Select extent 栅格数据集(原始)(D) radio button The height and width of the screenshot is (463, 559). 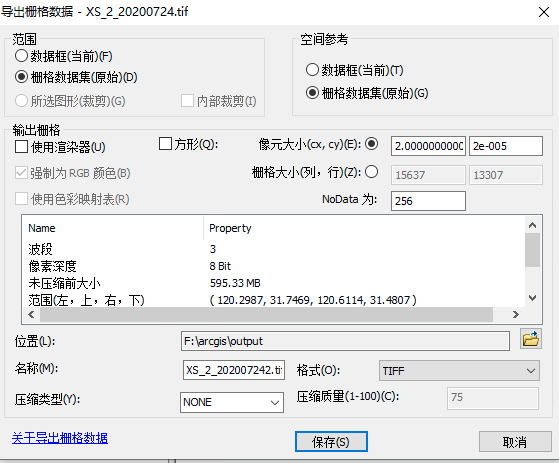point(21,77)
